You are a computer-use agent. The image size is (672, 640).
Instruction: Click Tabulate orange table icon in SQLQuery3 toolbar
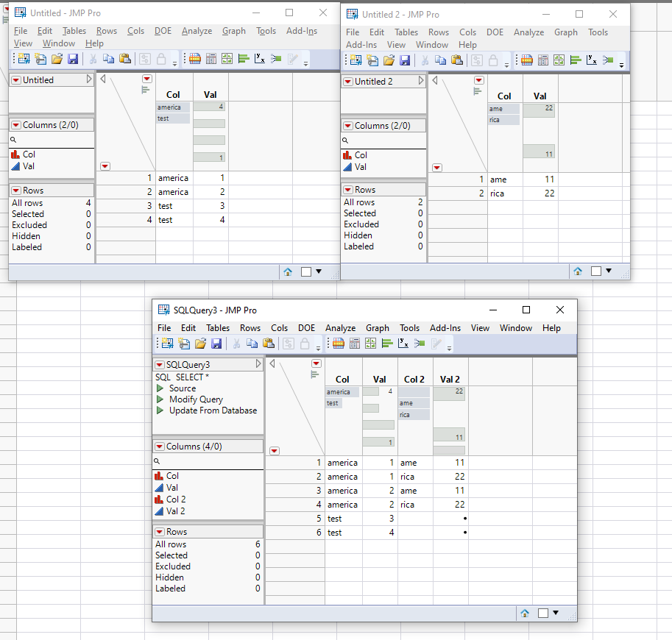pyautogui.click(x=339, y=343)
